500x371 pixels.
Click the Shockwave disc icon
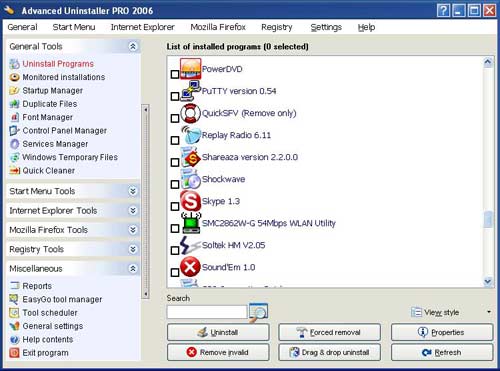tap(191, 179)
